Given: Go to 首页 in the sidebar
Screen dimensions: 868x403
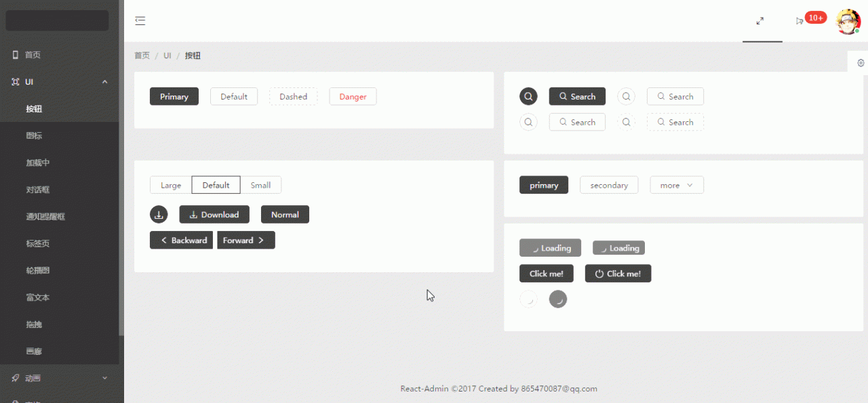Looking at the screenshot, I should (59, 55).
